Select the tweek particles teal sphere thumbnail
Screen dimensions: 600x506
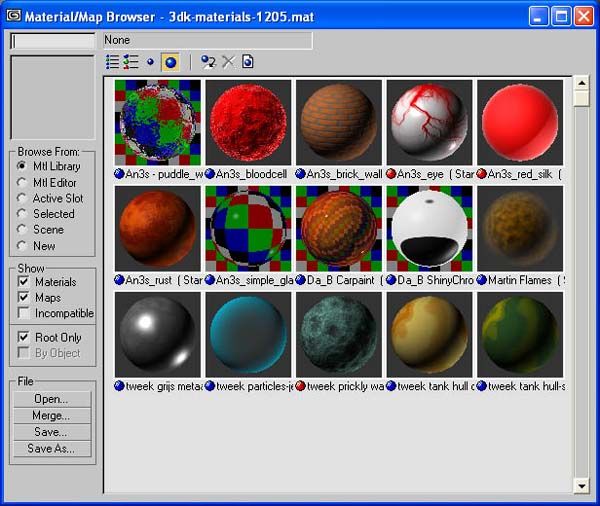coord(248,335)
